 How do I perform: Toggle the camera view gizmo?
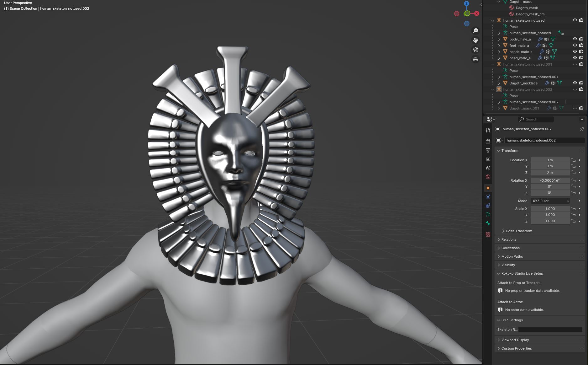click(x=475, y=50)
